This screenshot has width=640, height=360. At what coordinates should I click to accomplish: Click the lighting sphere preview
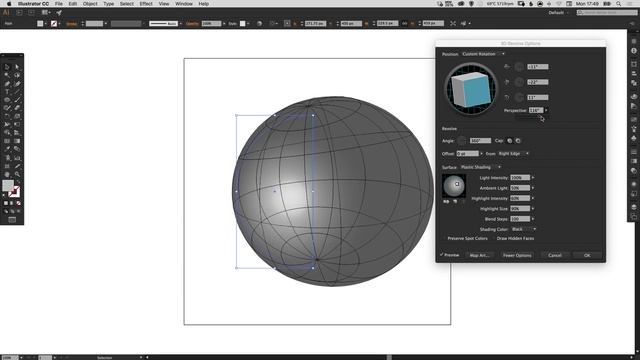(x=454, y=186)
